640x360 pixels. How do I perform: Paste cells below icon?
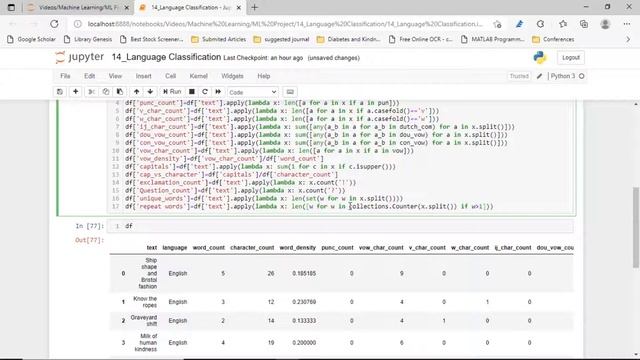(x=120, y=92)
